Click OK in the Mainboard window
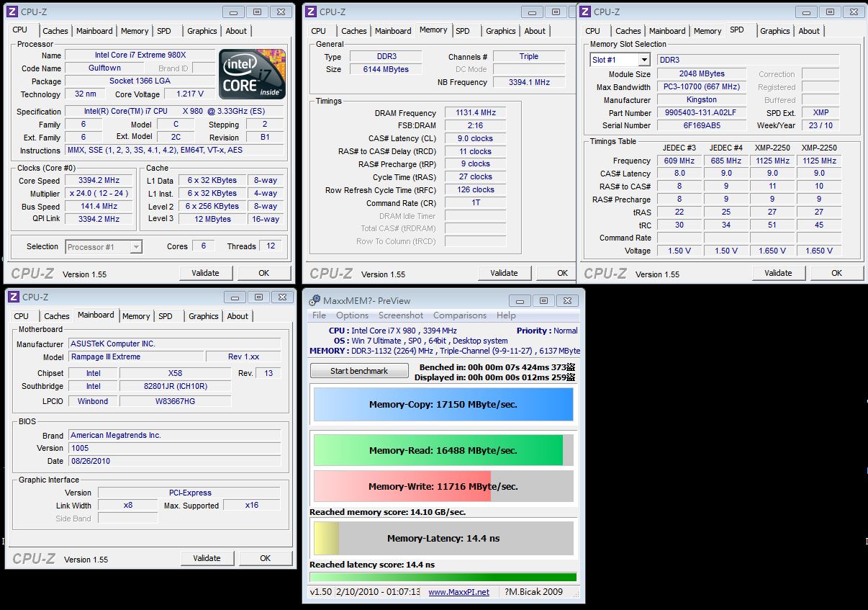 [265, 558]
